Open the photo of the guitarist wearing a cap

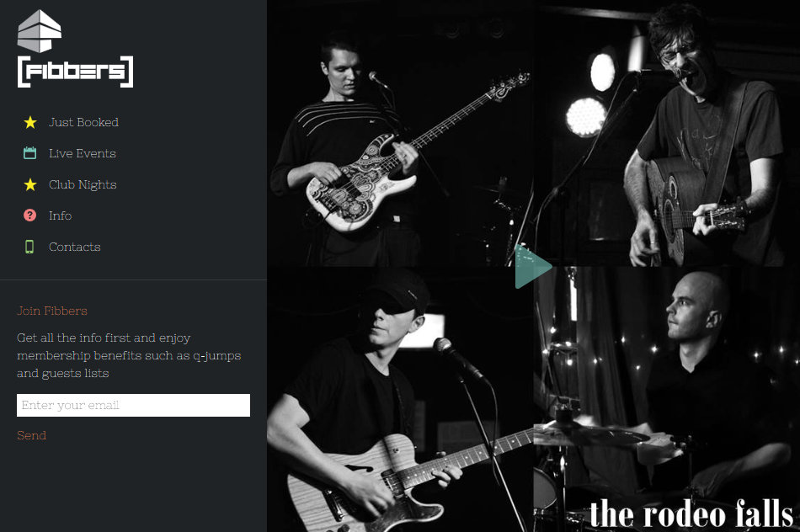400,399
